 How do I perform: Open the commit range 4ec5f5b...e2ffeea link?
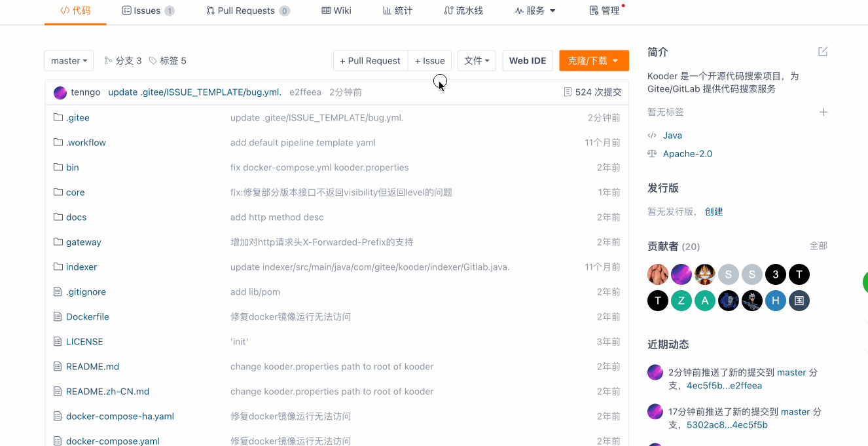[724, 386]
